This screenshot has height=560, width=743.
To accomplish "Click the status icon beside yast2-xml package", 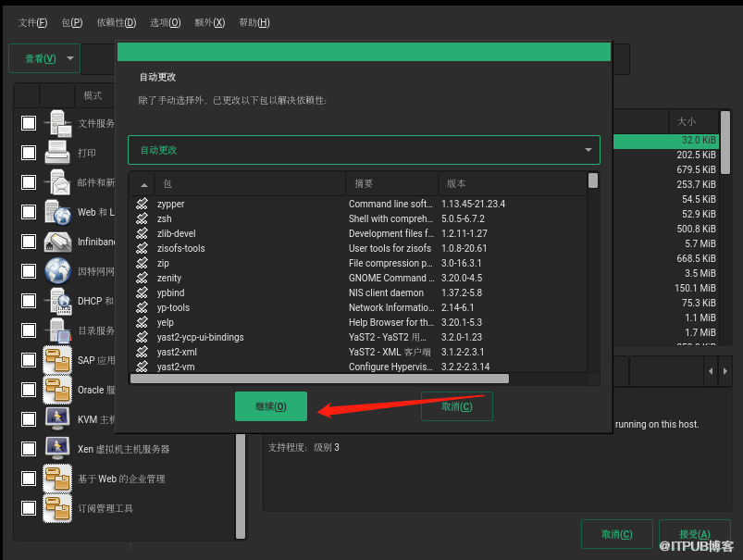I will (142, 352).
